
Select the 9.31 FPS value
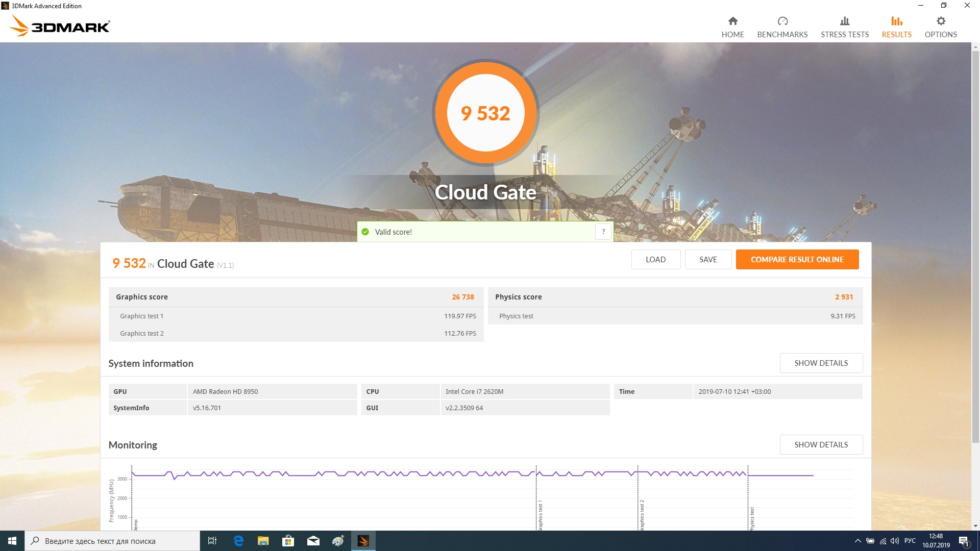coord(843,316)
